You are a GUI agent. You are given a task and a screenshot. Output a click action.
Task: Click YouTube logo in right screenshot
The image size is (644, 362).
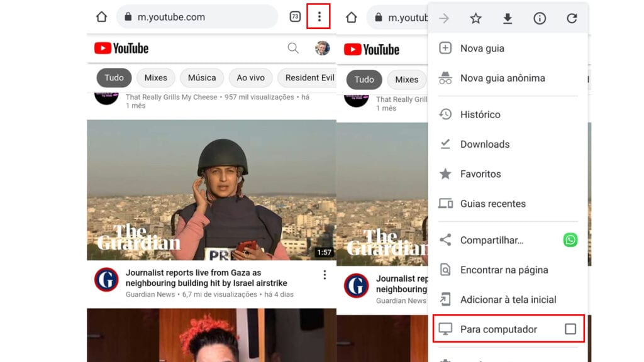(x=372, y=50)
